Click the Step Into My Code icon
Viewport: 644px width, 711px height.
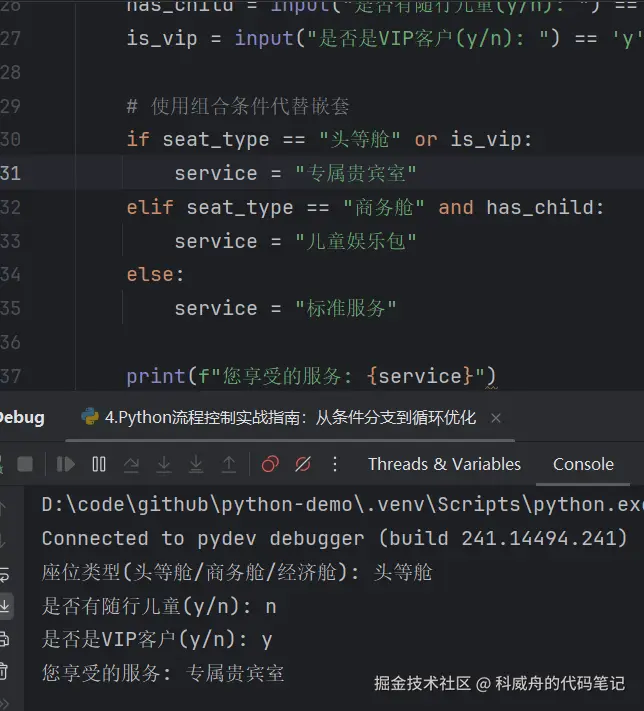point(196,464)
